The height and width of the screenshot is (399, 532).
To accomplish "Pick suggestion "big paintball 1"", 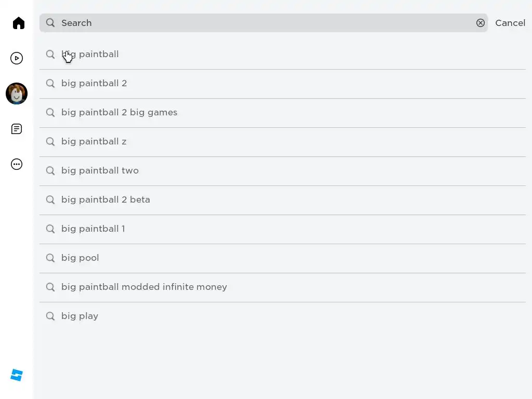I will pos(282,229).
